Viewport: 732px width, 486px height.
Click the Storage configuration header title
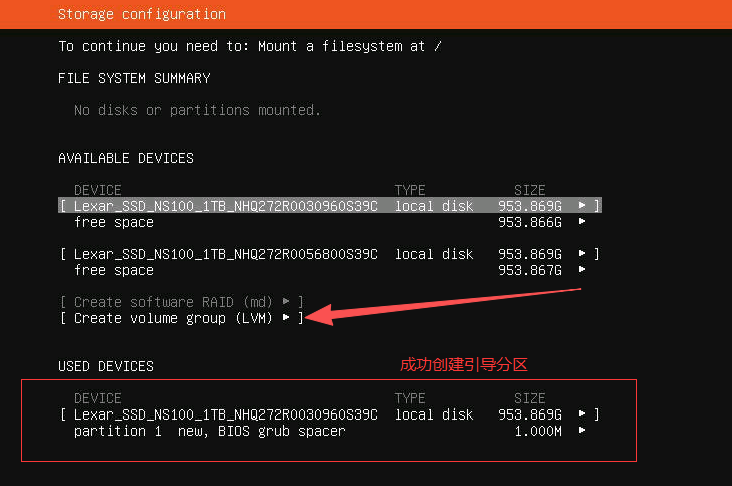tap(141, 15)
